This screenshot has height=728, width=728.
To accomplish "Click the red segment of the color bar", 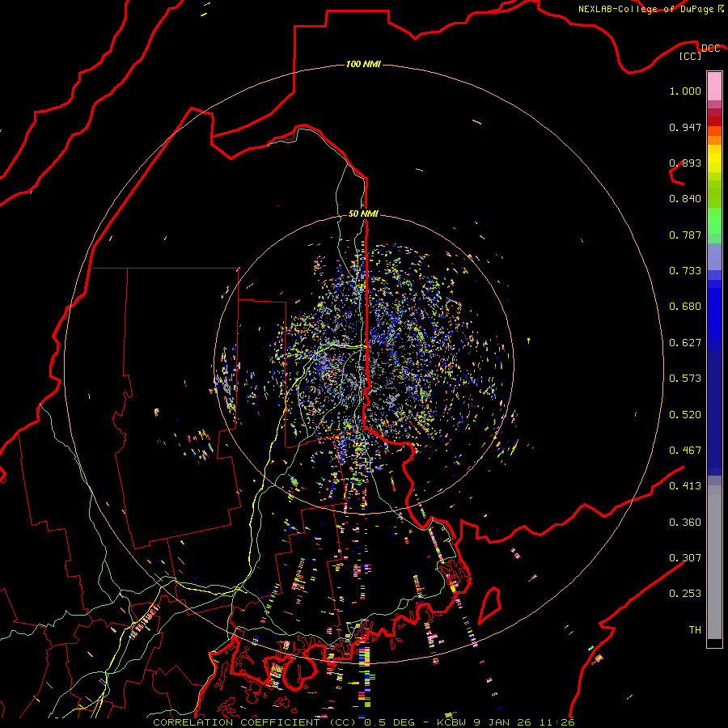I will pos(714,121).
